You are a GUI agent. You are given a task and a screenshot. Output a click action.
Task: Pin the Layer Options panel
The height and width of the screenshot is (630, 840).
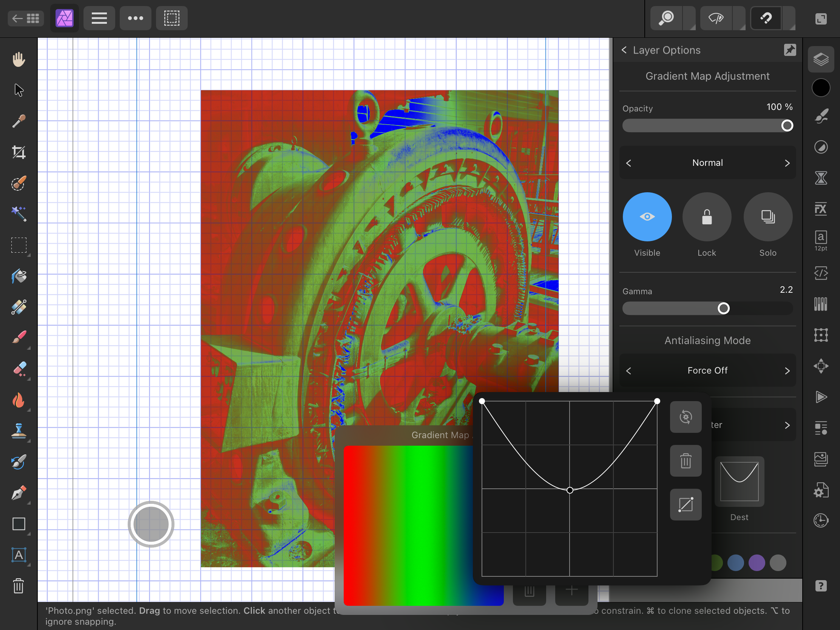point(789,50)
